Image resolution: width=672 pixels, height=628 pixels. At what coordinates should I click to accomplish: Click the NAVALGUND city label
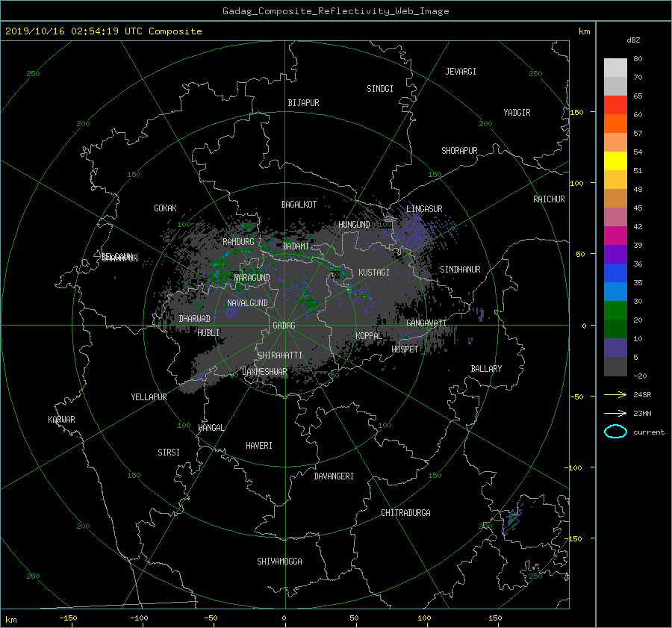pos(247,303)
